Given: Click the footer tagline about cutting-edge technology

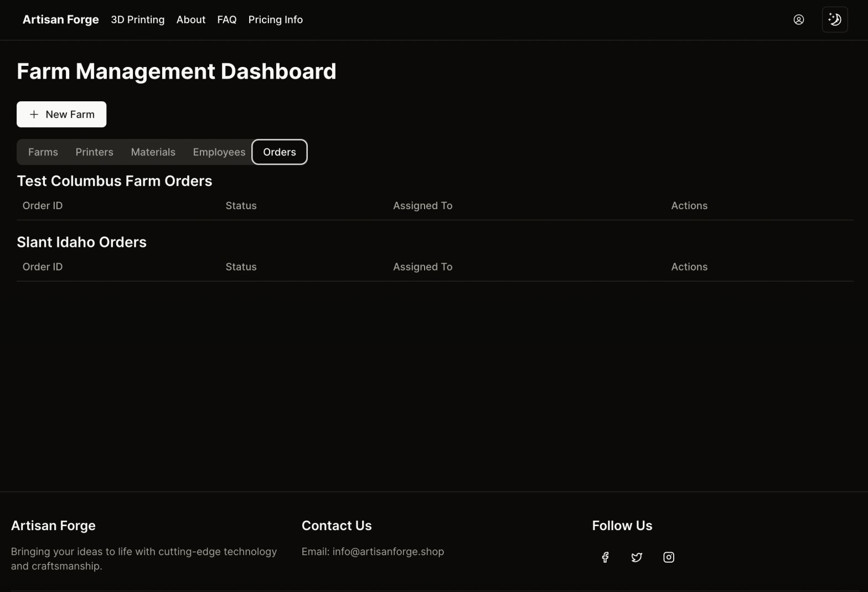Looking at the screenshot, I should pyautogui.click(x=144, y=559).
